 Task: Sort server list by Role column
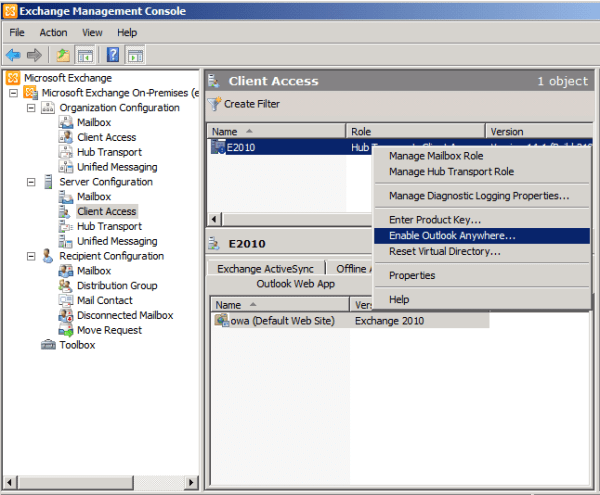point(416,132)
